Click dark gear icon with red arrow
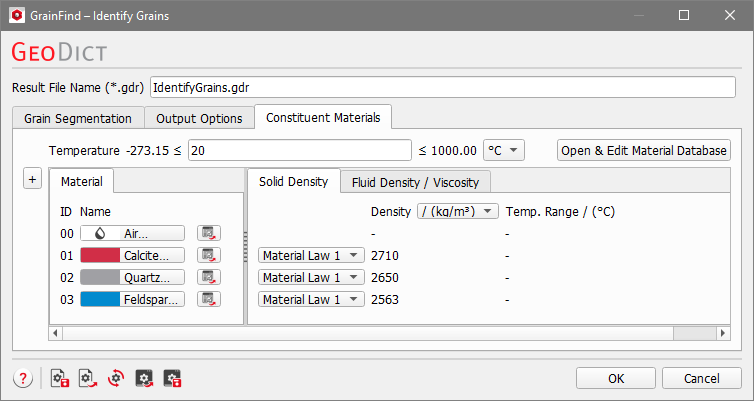Viewport: 754px width, 401px height. [144, 378]
